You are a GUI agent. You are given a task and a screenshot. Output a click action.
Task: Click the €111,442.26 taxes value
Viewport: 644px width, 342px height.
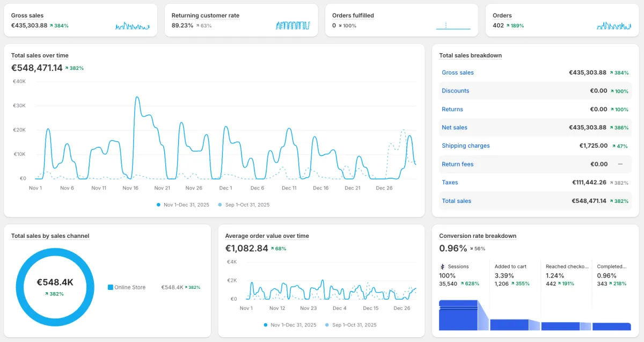coord(589,183)
